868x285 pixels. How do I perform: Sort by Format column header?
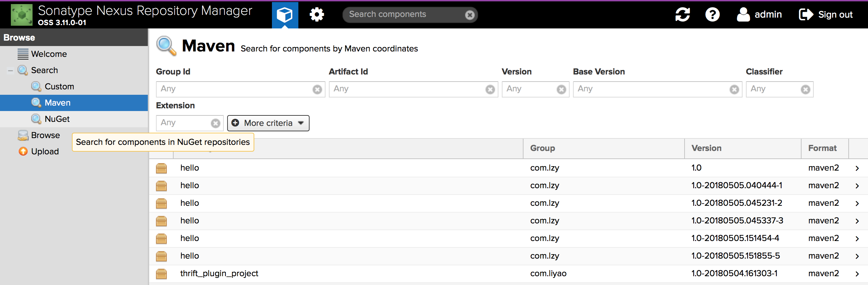point(825,148)
